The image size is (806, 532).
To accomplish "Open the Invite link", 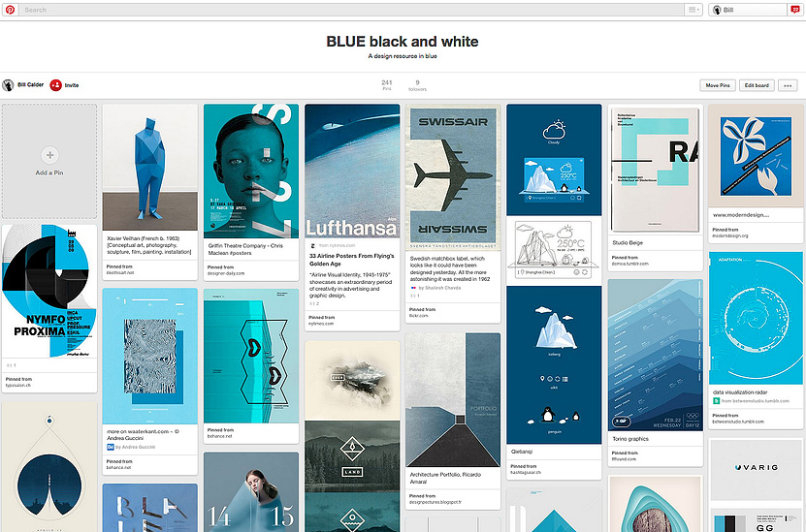I will (72, 85).
